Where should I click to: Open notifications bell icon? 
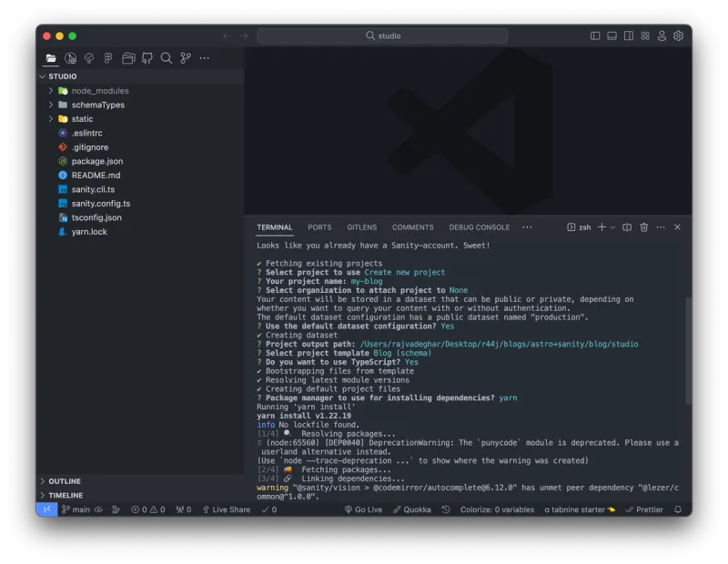[x=678, y=509]
